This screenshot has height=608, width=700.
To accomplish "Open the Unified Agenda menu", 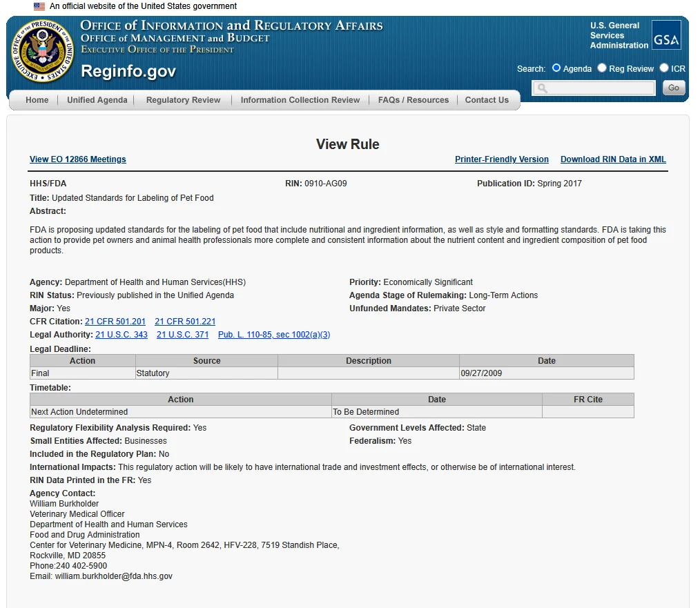I will coord(97,100).
